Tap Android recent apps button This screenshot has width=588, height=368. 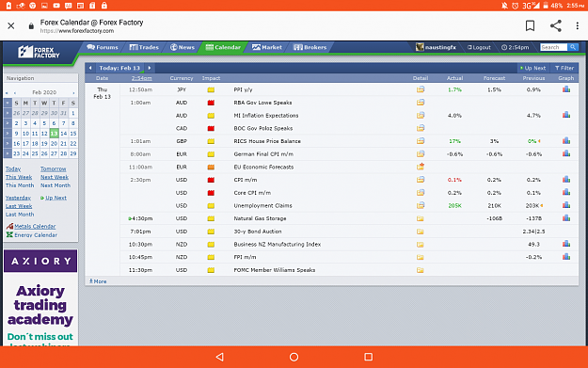pyautogui.click(x=369, y=357)
